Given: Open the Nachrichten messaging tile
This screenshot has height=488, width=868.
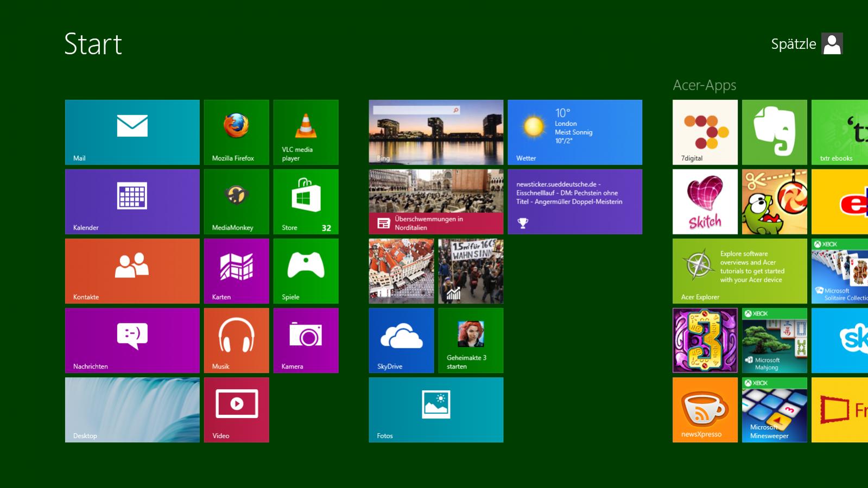Looking at the screenshot, I should tap(132, 340).
